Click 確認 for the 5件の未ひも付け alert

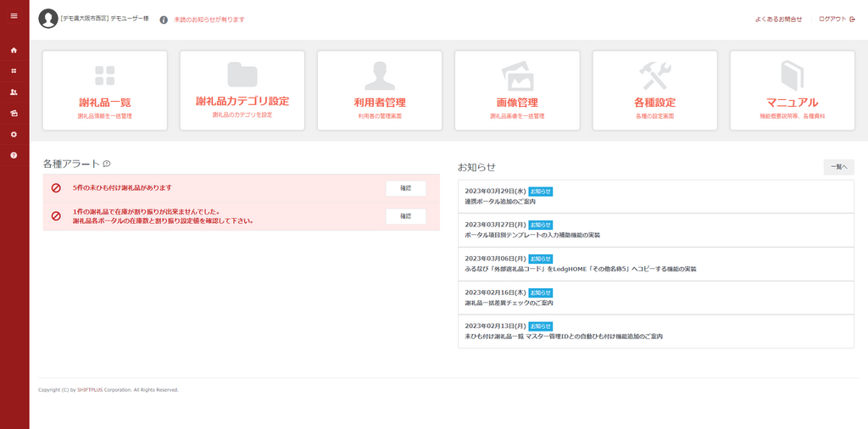(x=405, y=188)
